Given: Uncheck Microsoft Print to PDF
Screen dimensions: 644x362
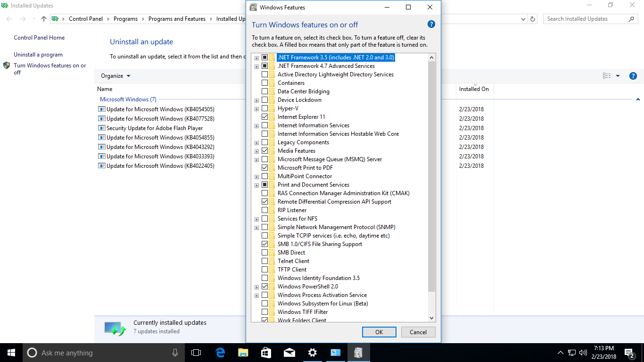Looking at the screenshot, I should click(x=265, y=168).
